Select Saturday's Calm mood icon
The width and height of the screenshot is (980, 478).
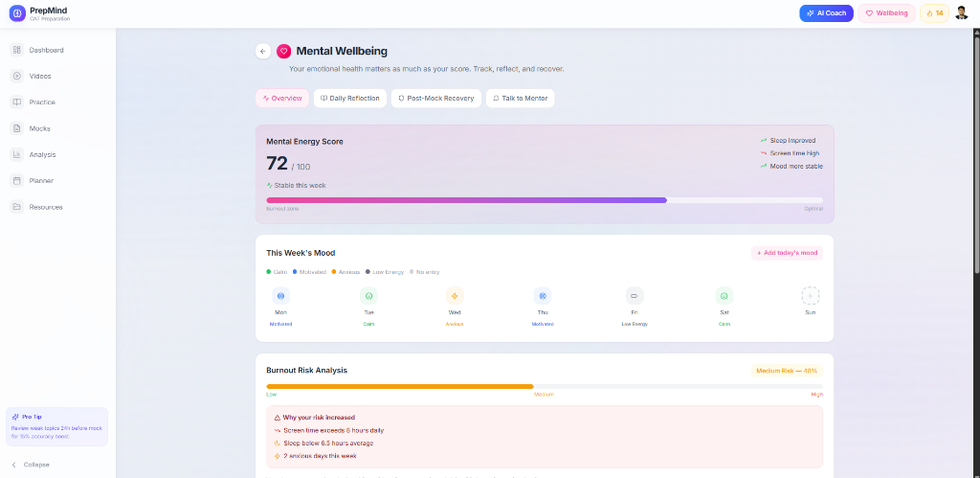[x=724, y=296]
